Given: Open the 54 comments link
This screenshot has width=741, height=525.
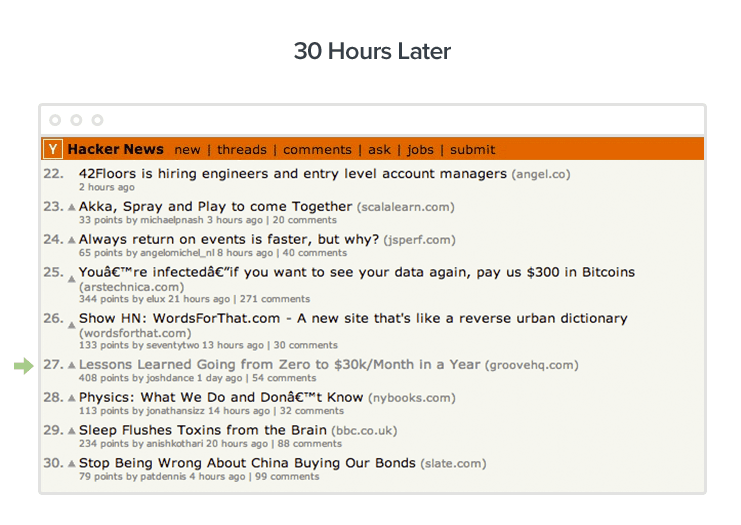Looking at the screenshot, I should (284, 378).
